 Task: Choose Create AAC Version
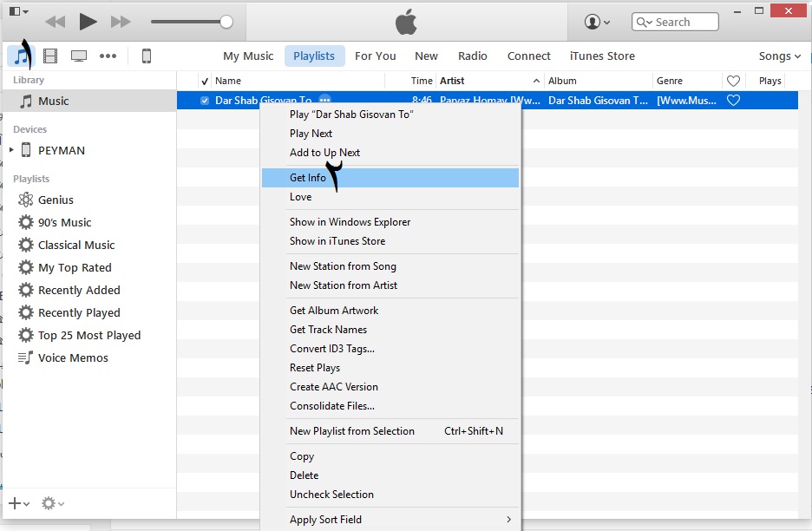coord(390,387)
